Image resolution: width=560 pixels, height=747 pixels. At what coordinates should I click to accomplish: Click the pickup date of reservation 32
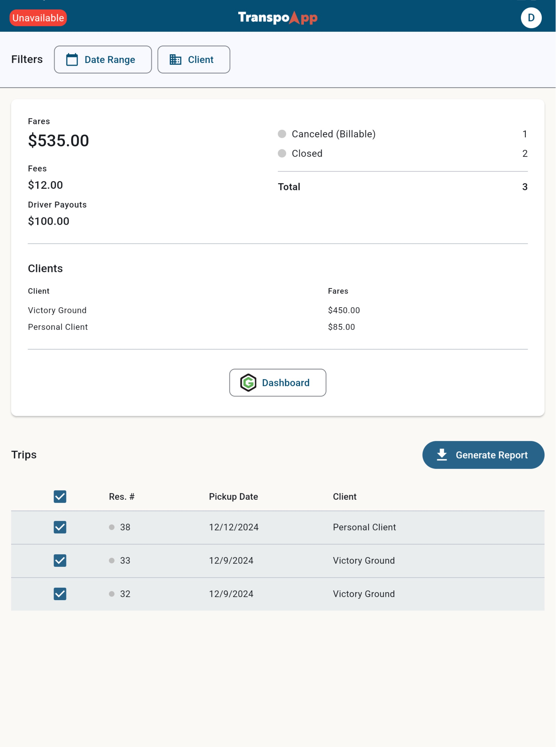pyautogui.click(x=231, y=594)
